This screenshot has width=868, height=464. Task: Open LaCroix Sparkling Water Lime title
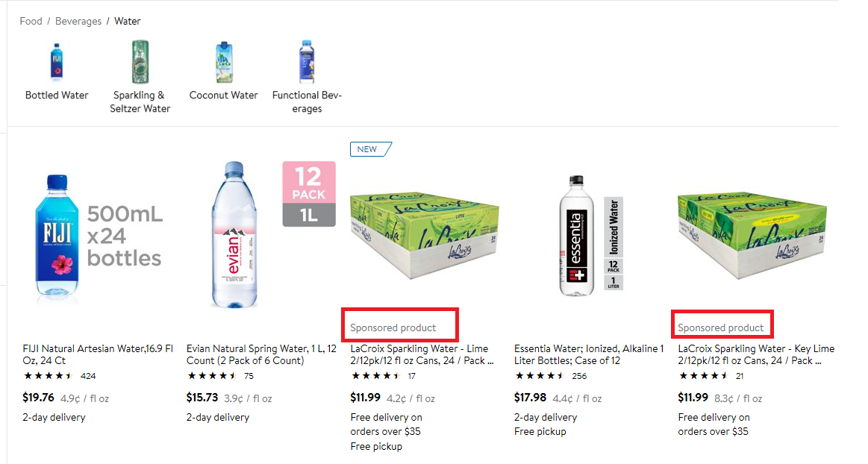point(422,354)
